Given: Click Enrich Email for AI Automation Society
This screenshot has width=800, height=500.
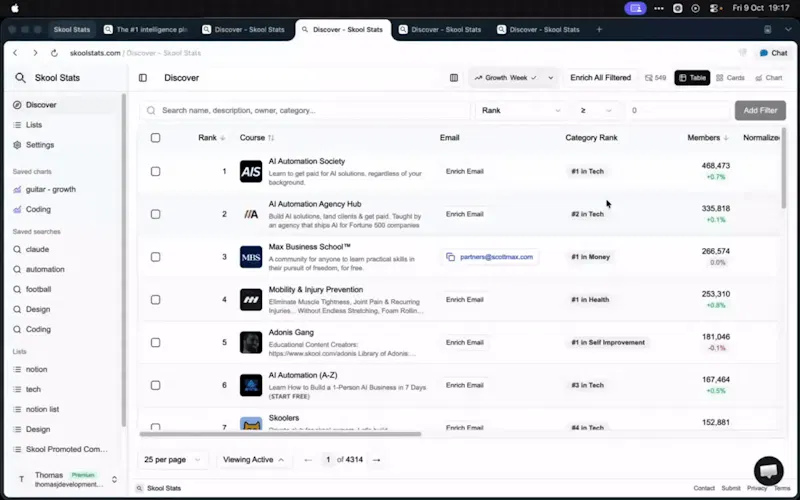Looking at the screenshot, I should 464,171.
